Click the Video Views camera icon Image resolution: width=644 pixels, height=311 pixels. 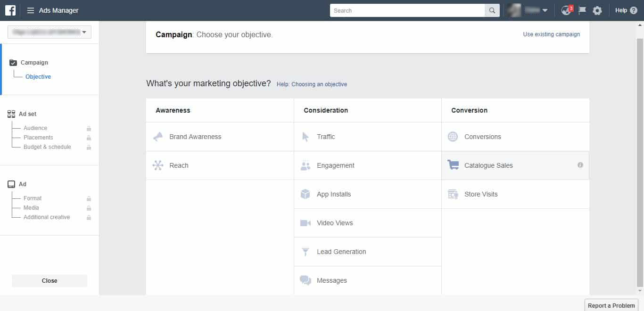coord(305,223)
